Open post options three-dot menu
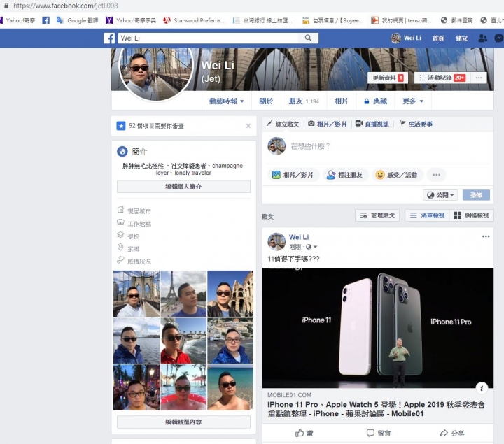The image size is (504, 444). click(x=486, y=236)
